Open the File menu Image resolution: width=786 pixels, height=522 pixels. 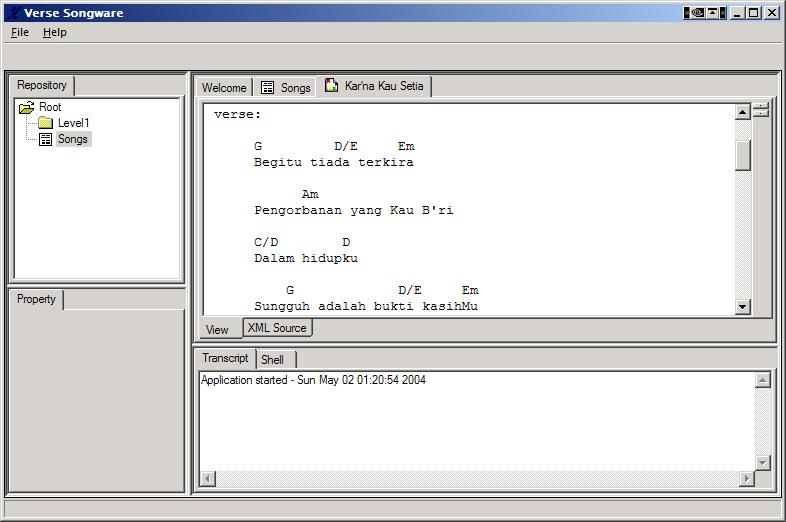click(20, 32)
